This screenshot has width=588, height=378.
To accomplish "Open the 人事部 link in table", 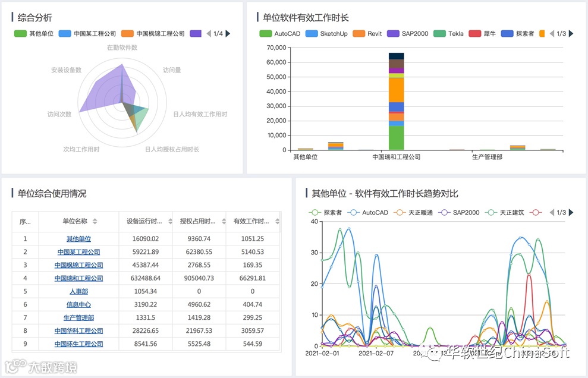I will (x=78, y=291).
